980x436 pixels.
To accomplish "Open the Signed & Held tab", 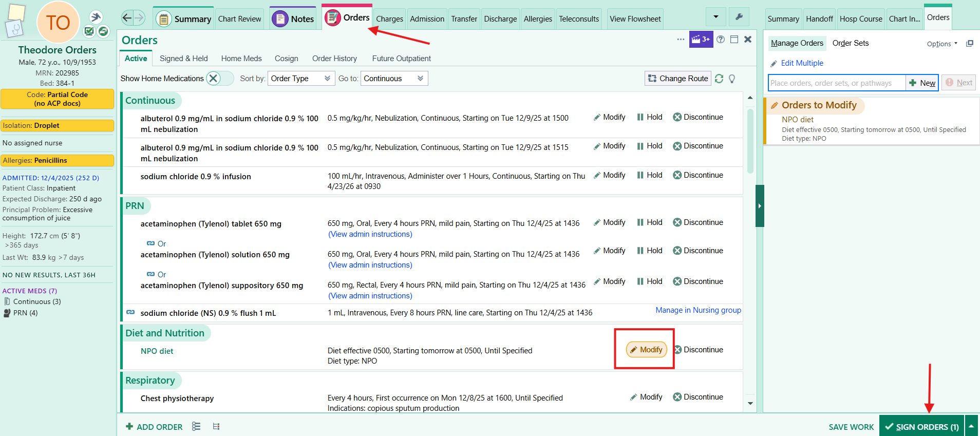I will click(x=184, y=59).
